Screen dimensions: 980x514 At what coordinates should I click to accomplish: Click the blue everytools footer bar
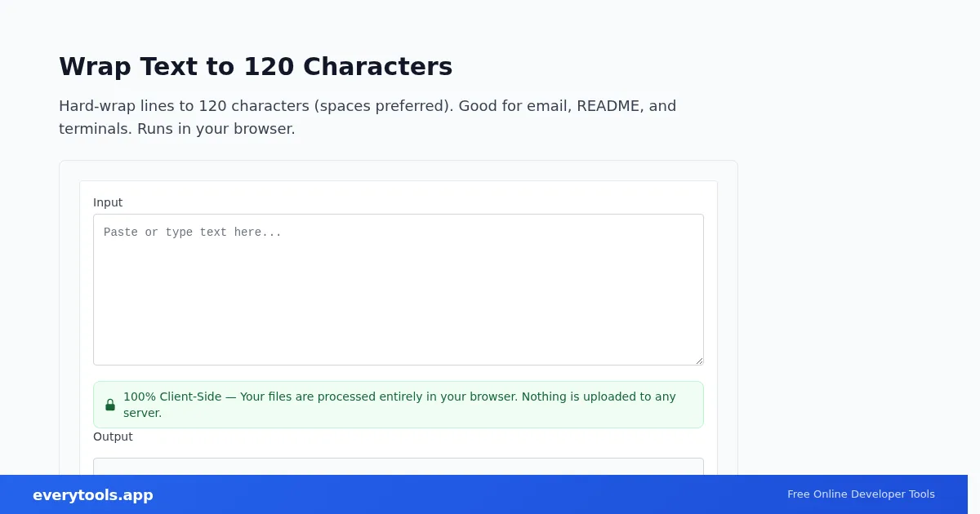click(483, 494)
